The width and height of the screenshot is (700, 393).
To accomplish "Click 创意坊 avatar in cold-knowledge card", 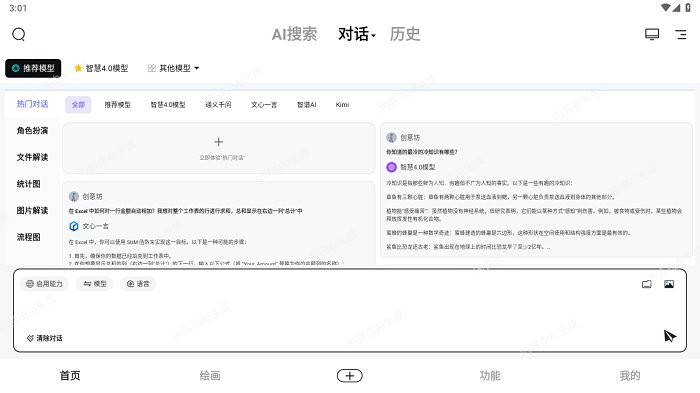I will point(392,138).
